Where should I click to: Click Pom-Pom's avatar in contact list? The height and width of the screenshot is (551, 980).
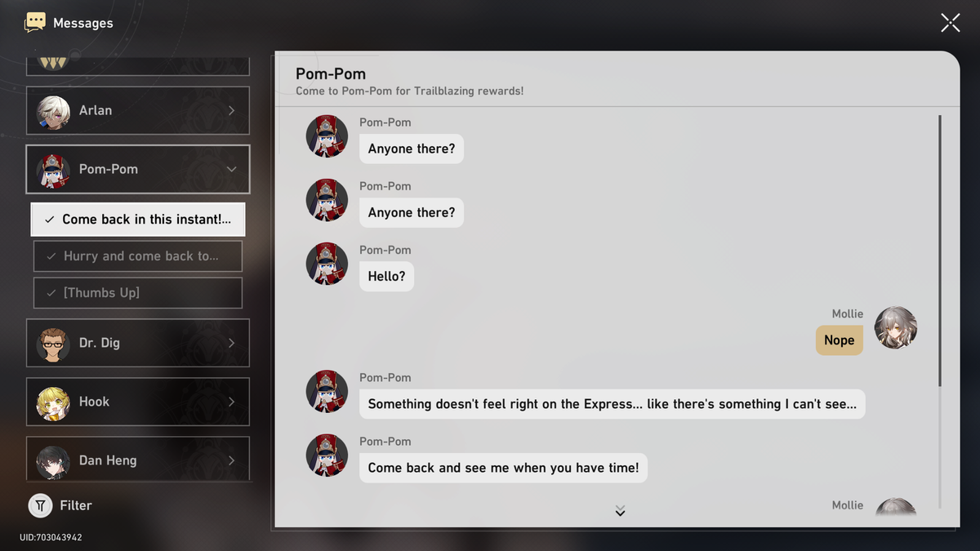coord(53,170)
